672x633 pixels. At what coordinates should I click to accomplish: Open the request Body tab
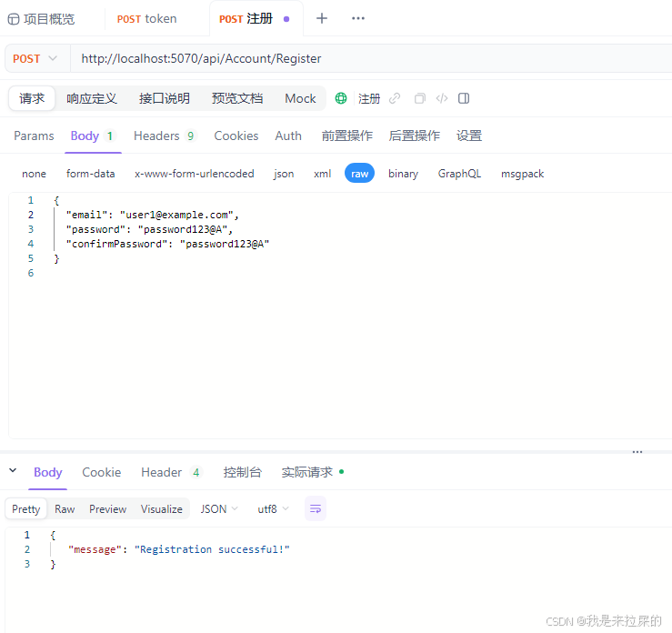[x=93, y=136]
